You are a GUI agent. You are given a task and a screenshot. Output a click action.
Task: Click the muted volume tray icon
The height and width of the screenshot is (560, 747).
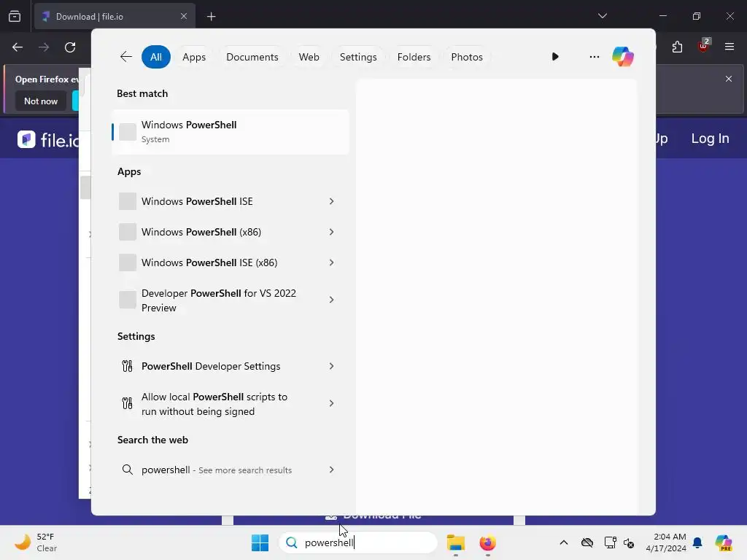pos(629,542)
